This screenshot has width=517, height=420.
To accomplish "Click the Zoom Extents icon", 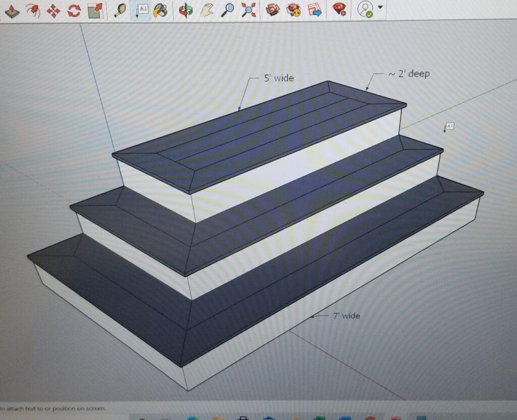I will click(x=248, y=9).
